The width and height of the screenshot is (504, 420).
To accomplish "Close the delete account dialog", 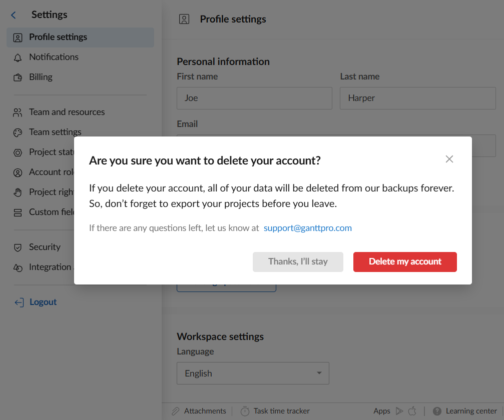I will (449, 159).
